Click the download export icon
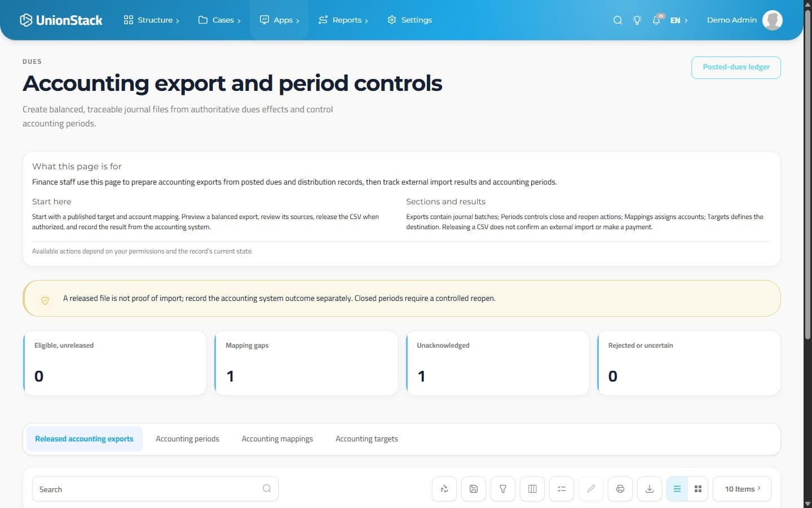The image size is (812, 508). (650, 489)
